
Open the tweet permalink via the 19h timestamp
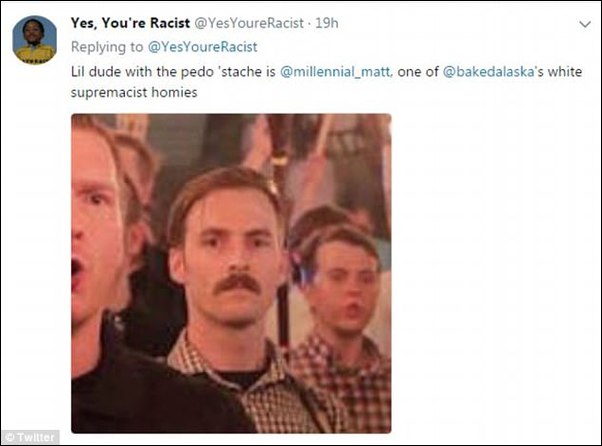pos(326,23)
